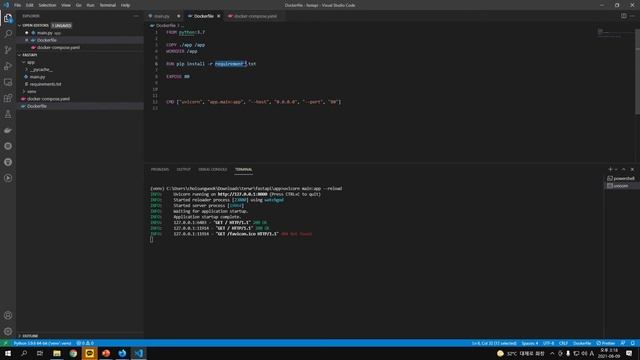Split the editor right

624,16
